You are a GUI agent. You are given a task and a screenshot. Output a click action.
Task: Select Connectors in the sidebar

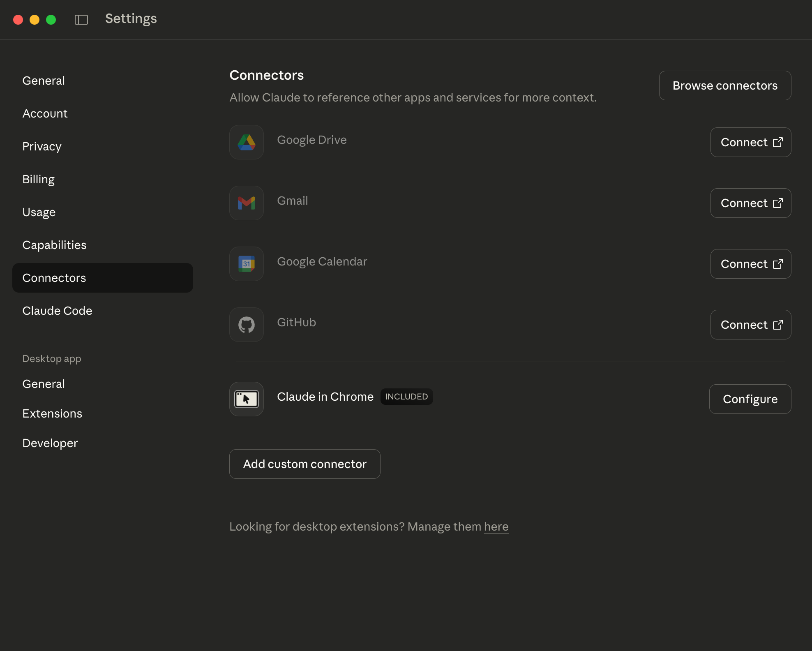[x=54, y=278]
